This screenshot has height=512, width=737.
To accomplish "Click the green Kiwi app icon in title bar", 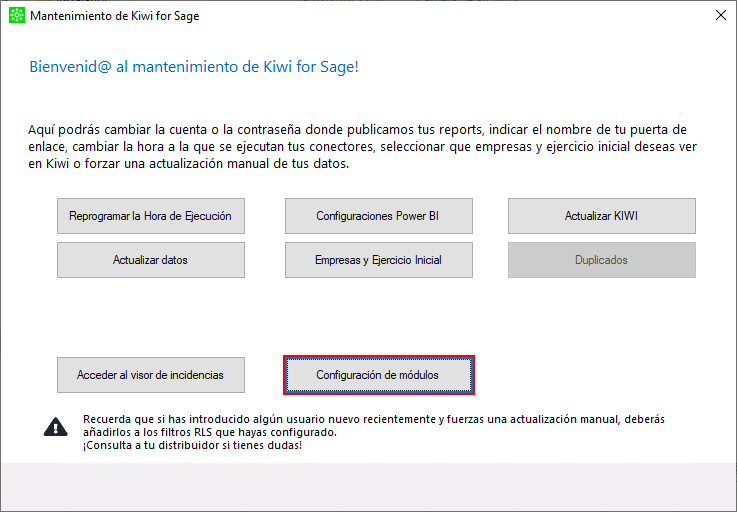I will 17,16.
